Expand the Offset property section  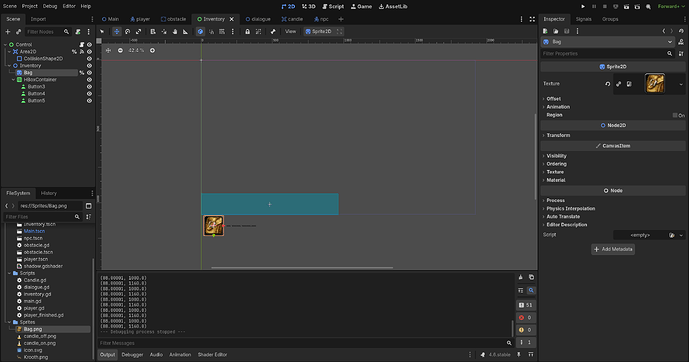pos(553,99)
